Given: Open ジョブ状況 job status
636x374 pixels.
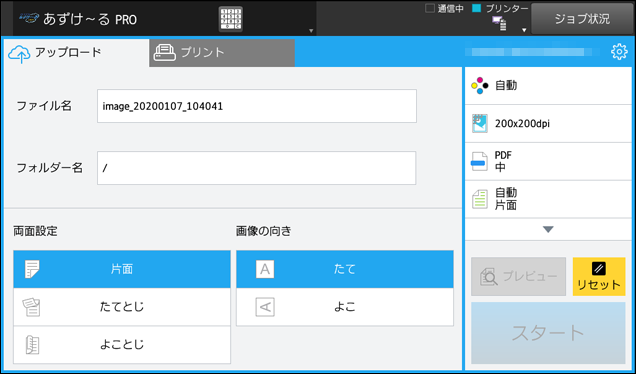Looking at the screenshot, I should point(582,19).
